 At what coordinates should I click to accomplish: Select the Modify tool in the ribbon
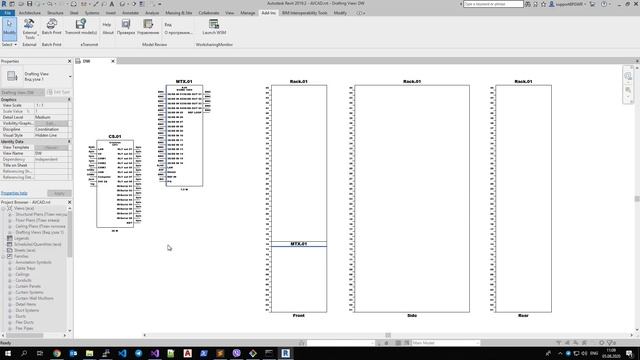click(x=9, y=29)
